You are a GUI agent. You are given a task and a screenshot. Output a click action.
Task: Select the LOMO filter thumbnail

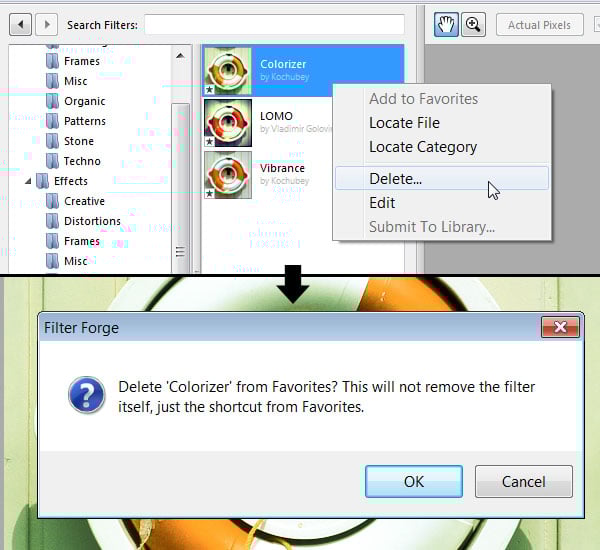click(x=228, y=123)
